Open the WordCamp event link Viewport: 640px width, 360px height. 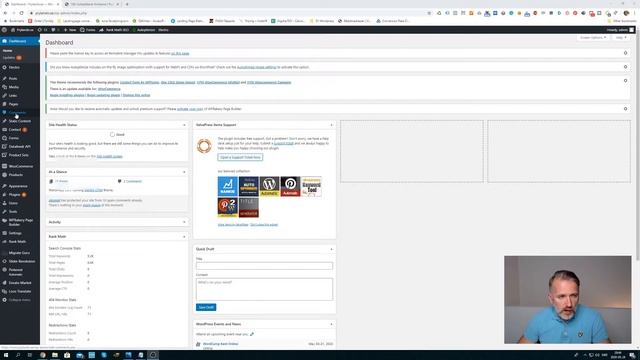point(220,344)
